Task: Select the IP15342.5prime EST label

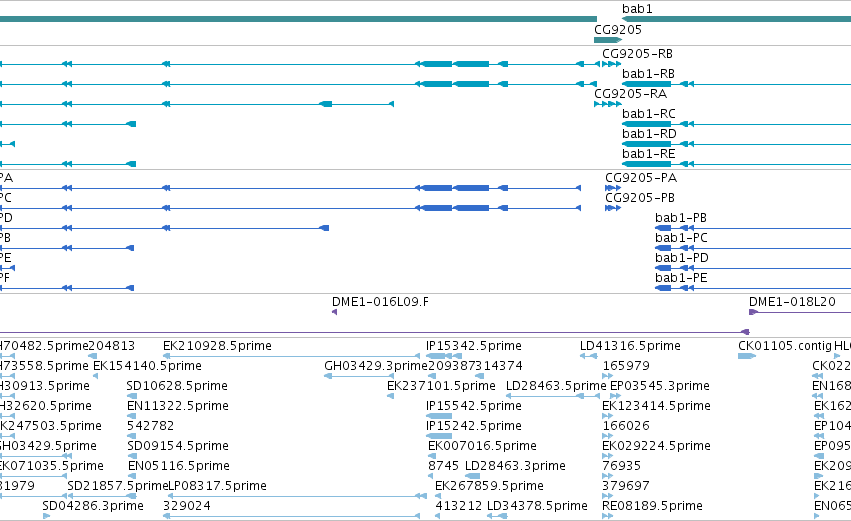Action: pos(474,346)
